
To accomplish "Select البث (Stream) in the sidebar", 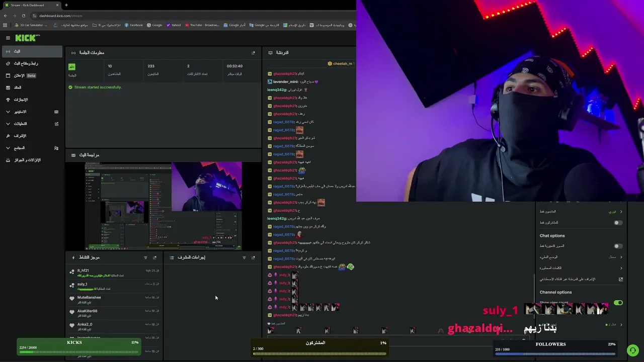I will [x=32, y=51].
